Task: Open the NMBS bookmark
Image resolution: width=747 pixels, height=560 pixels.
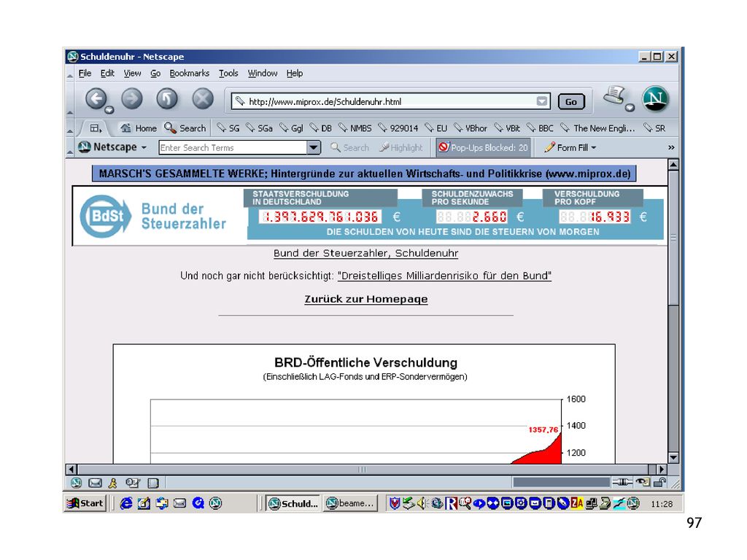Action: click(x=355, y=128)
